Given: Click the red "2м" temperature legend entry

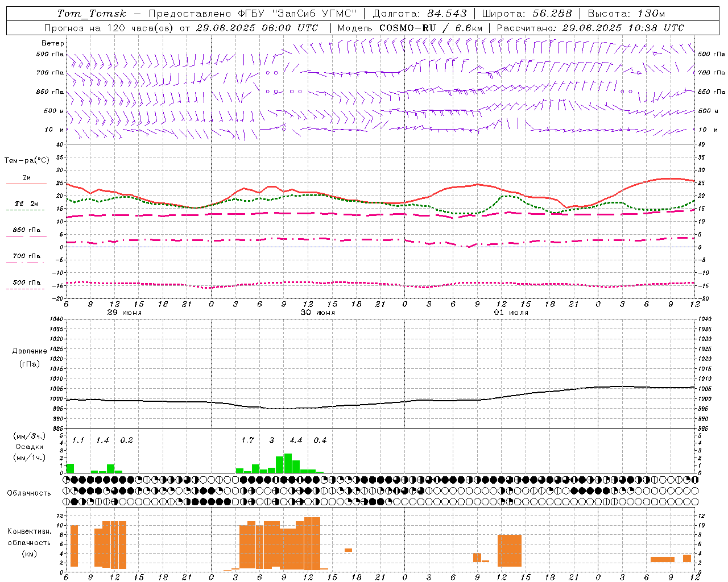Looking at the screenshot, I should (x=27, y=178).
